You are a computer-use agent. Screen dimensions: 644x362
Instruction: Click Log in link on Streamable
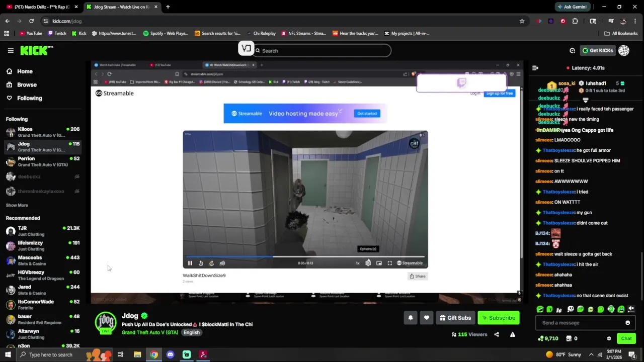point(475,94)
